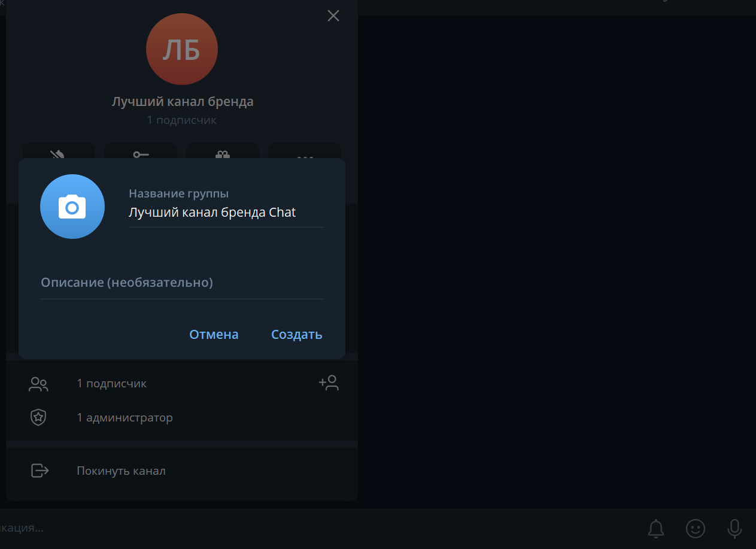Mute channel notifications with the bell icon
This screenshot has width=756, height=549.
coord(58,155)
